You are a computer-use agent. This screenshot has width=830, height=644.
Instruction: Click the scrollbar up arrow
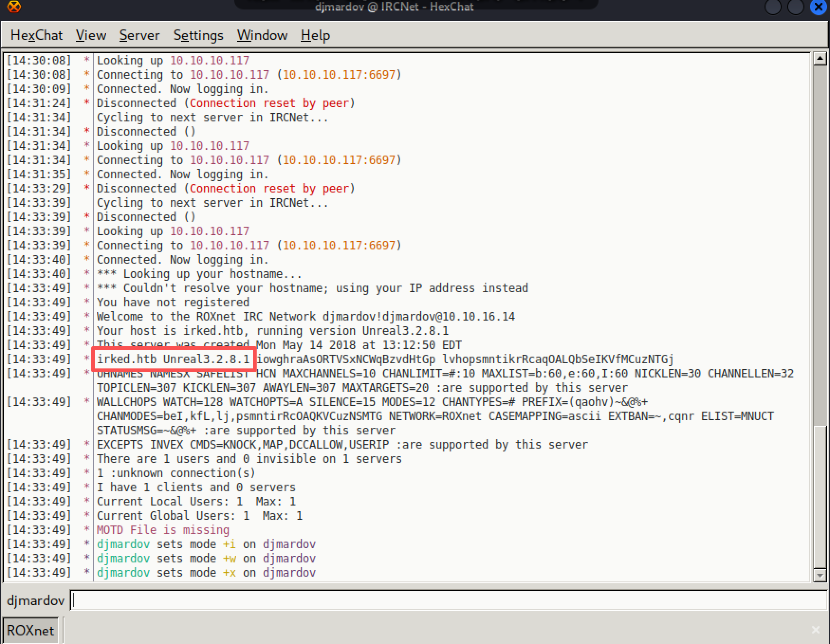[820, 59]
